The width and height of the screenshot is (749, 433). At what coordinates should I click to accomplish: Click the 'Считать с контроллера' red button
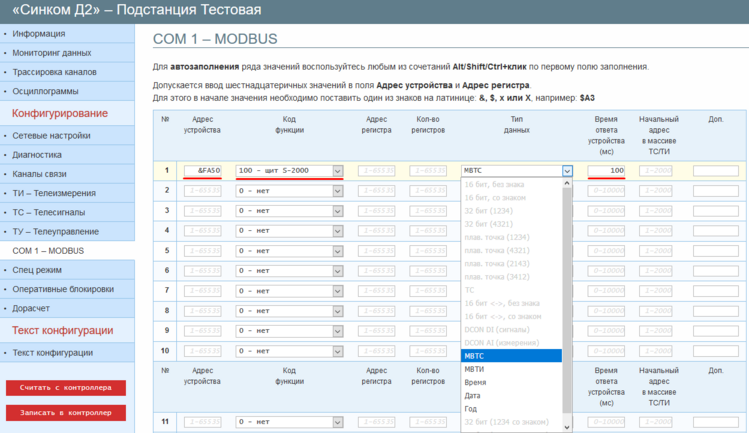66,387
